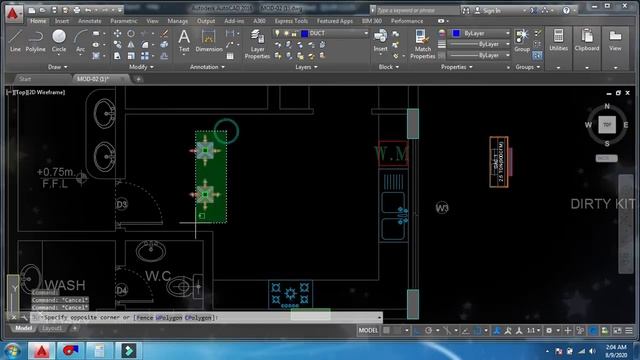Screen dimensions: 640x360
Task: Switch to the Start file tab
Action: pyautogui.click(x=25, y=79)
